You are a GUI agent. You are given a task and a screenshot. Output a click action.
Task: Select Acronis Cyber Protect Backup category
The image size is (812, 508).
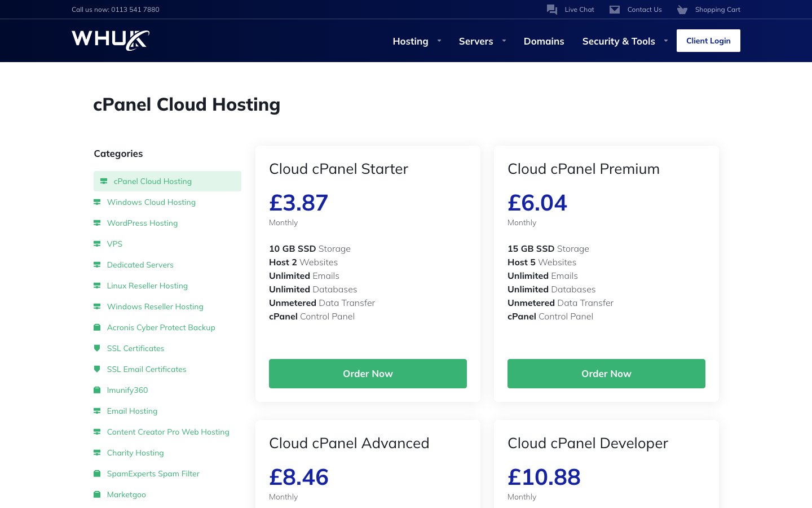161,327
